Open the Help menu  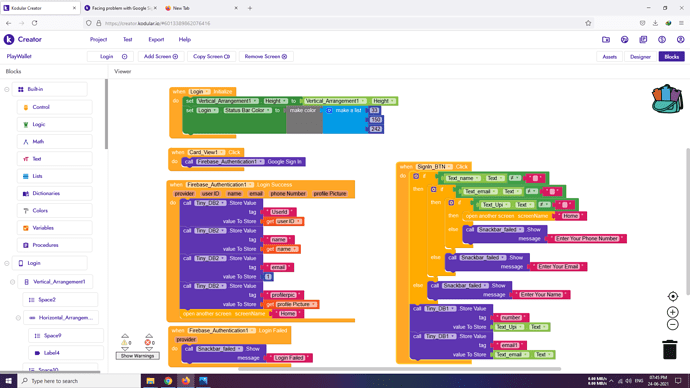(185, 40)
